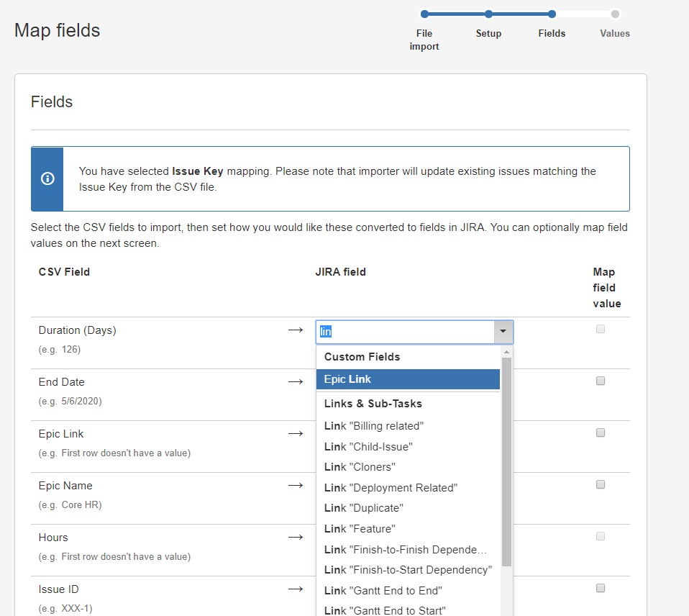The width and height of the screenshot is (689, 616).
Task: Click the dropdown list scrollbar
Action: pos(506,461)
